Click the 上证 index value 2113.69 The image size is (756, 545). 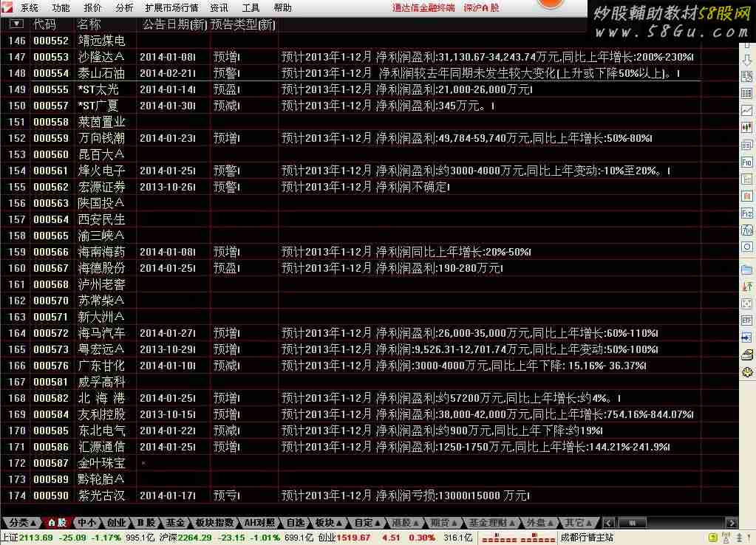click(37, 538)
